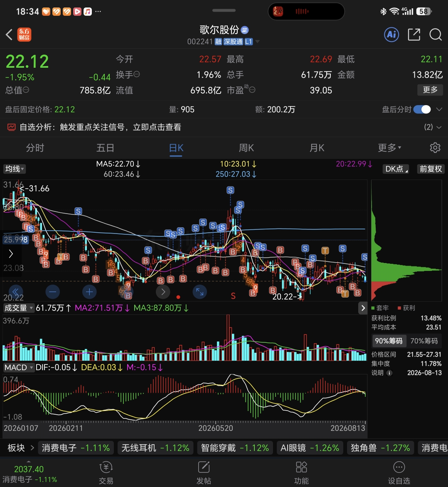The height and width of the screenshot is (487, 448).
Task: Tap the verified badge beside 歌尔股份
Action: (244, 30)
